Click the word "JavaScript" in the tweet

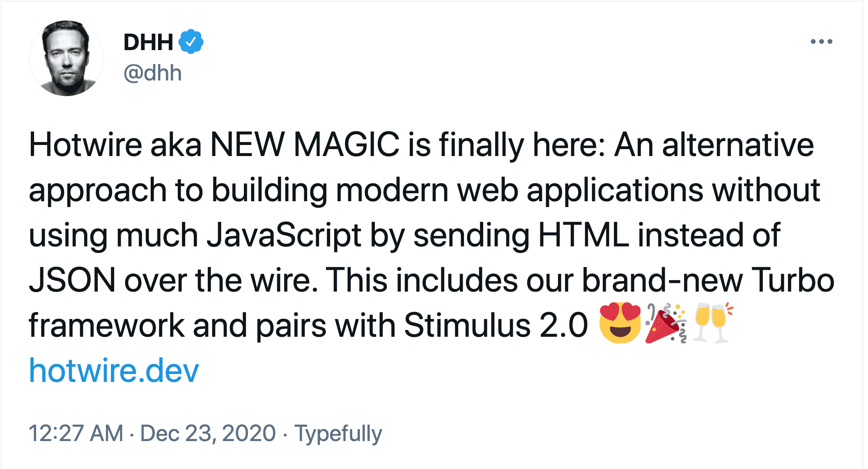coord(284,236)
